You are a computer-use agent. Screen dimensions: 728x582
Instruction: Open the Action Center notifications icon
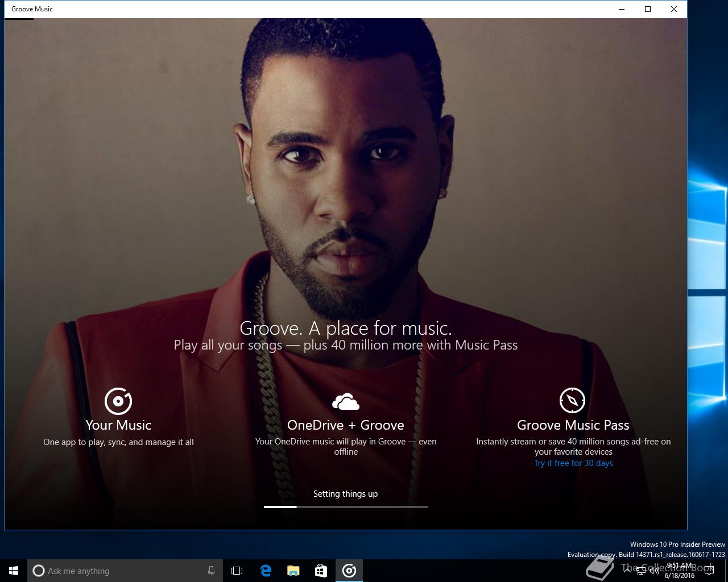tap(709, 571)
